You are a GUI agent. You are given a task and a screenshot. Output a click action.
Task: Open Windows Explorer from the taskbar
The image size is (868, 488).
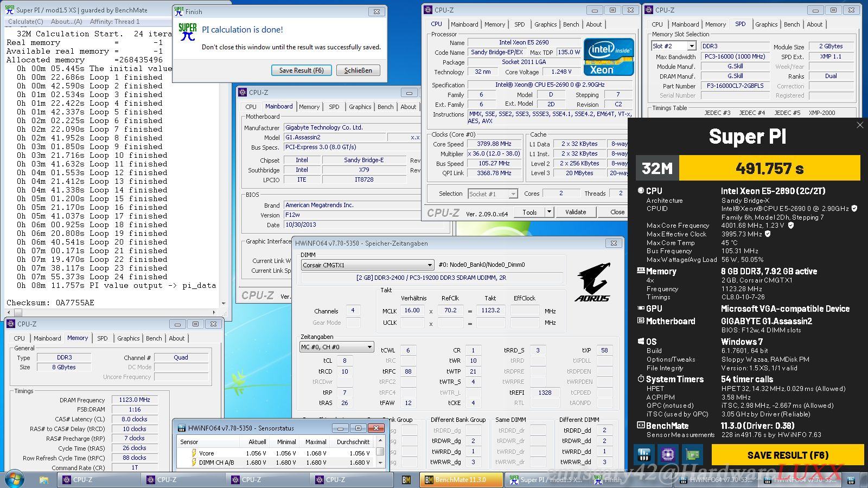[x=44, y=480]
